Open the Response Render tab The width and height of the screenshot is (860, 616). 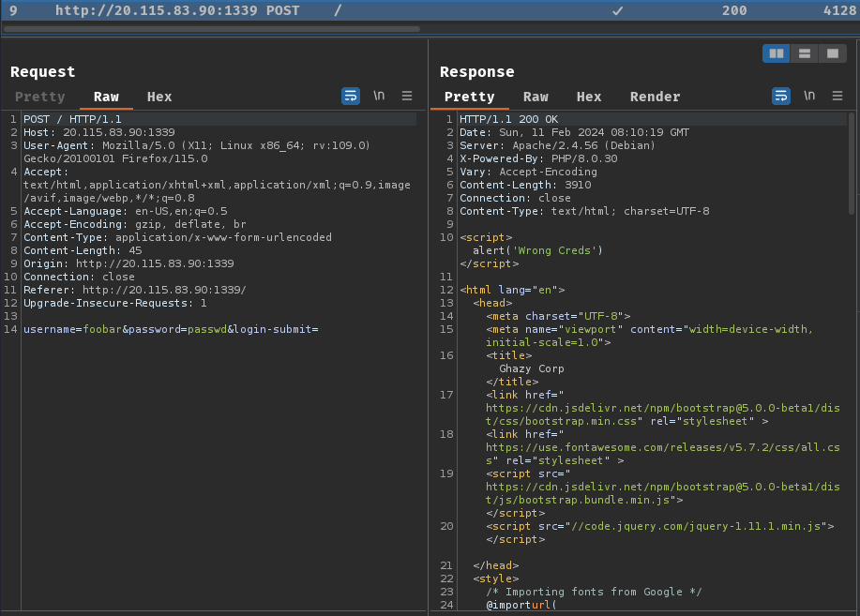[655, 98]
